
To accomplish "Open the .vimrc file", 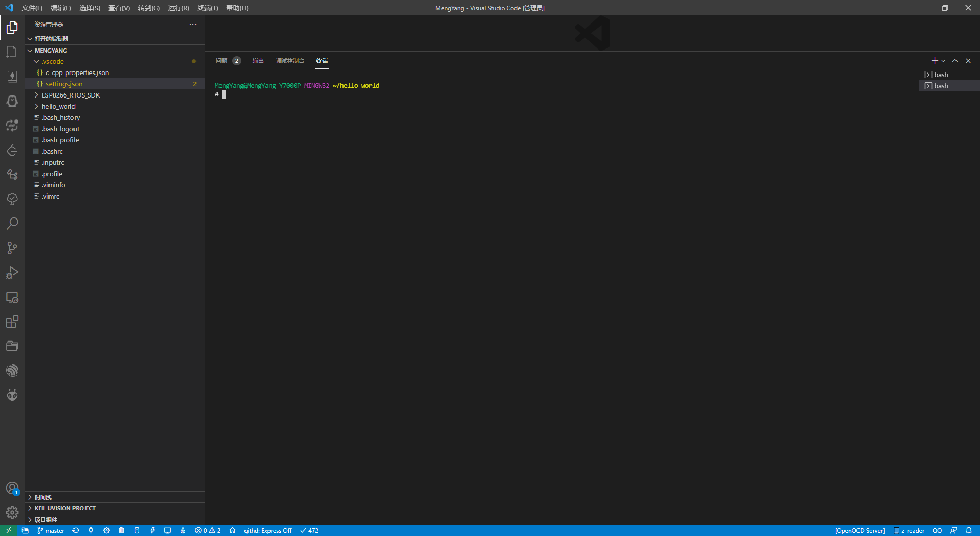I will [x=114, y=196].
